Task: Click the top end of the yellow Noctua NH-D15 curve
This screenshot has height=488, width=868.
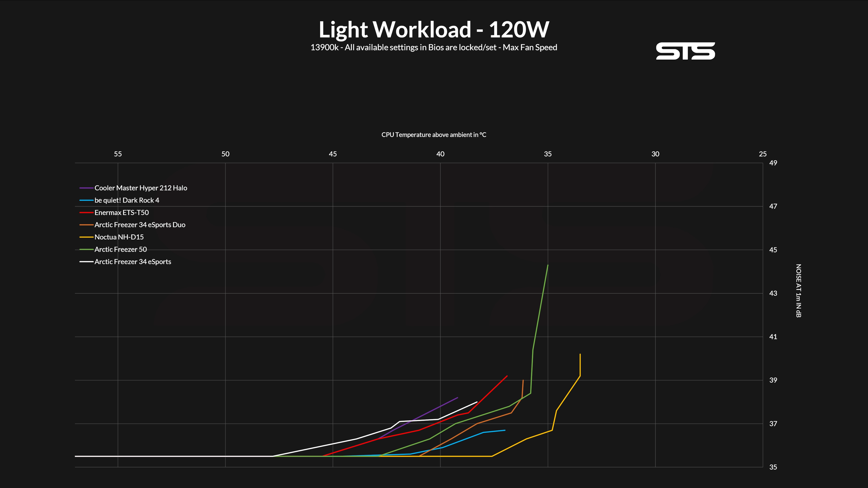Action: (580, 354)
